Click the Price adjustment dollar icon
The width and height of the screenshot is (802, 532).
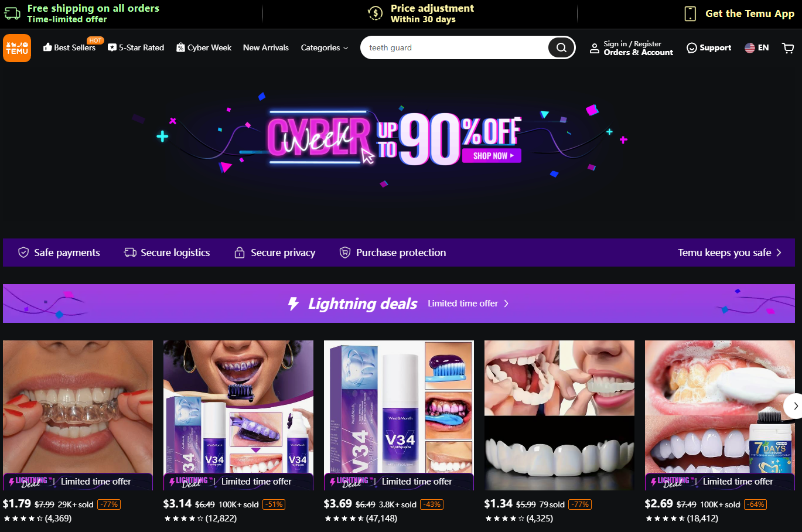point(375,13)
